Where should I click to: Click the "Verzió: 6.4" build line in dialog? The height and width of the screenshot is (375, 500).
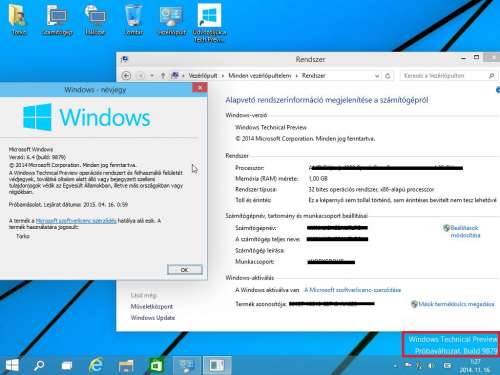click(x=37, y=157)
